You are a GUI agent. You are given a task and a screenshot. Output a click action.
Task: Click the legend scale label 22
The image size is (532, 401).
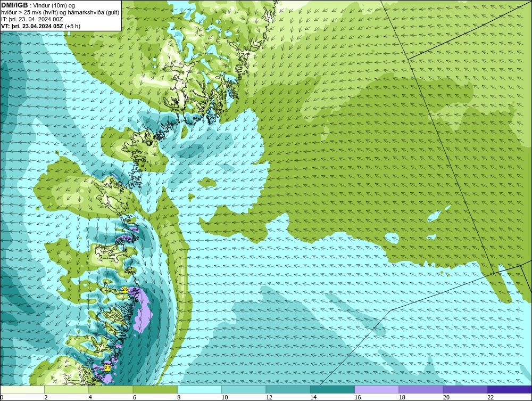click(x=491, y=398)
